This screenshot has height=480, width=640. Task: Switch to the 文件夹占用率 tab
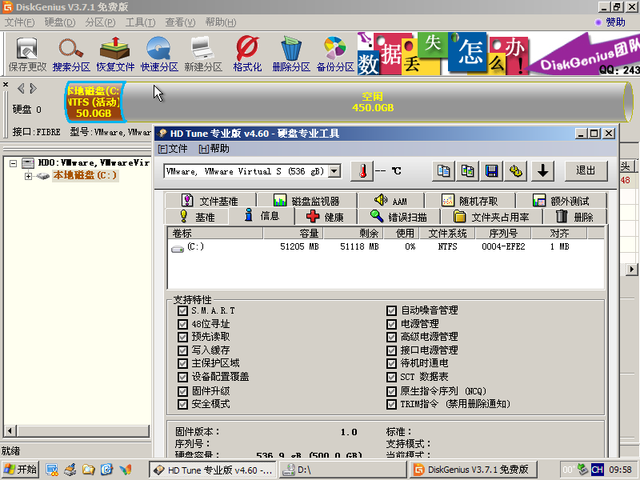(491, 217)
